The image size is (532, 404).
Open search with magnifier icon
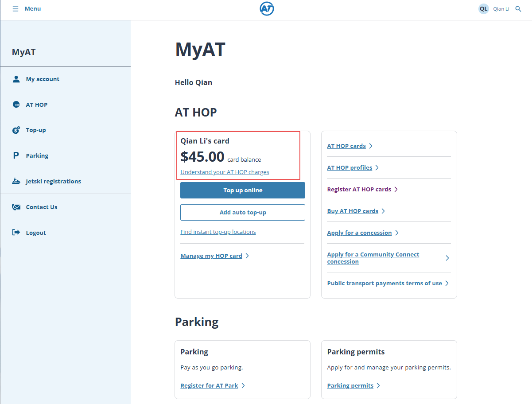(x=518, y=9)
